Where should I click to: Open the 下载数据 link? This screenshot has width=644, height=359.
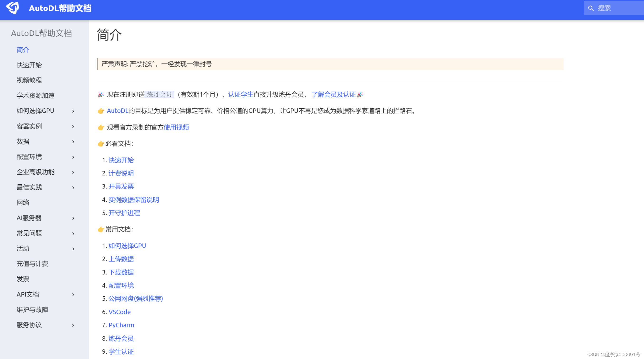[121, 272]
